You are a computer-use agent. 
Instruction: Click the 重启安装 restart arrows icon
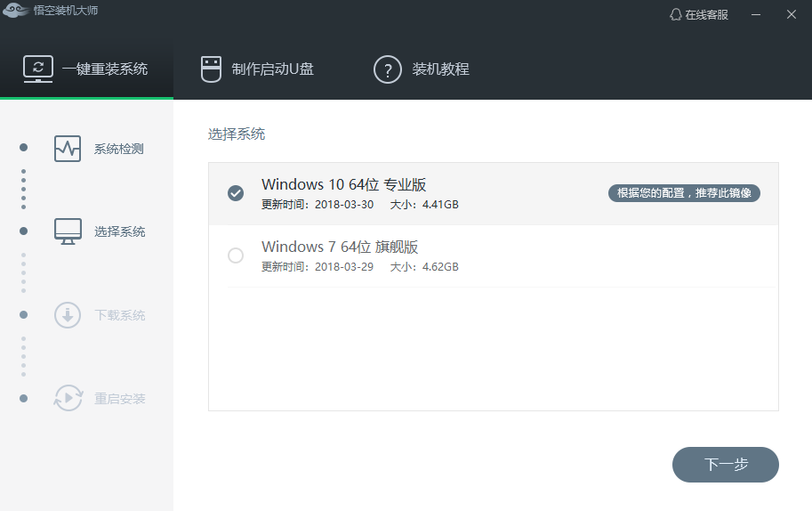point(68,398)
